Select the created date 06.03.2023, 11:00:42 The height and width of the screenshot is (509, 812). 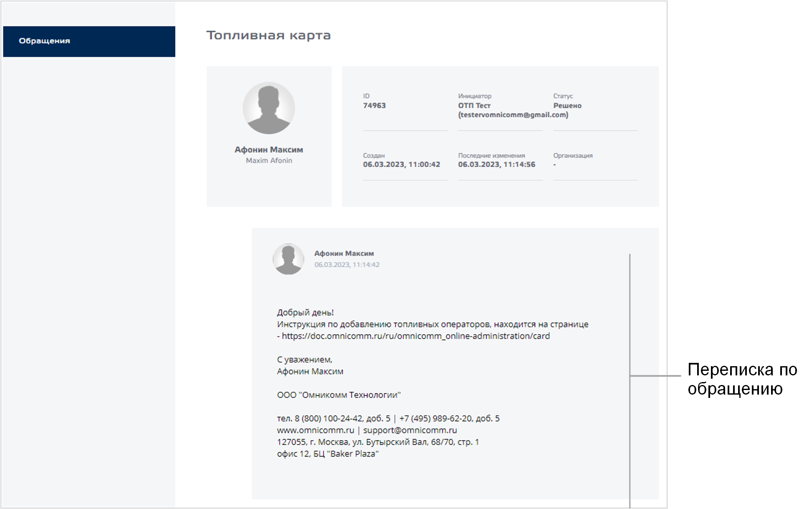(401, 165)
